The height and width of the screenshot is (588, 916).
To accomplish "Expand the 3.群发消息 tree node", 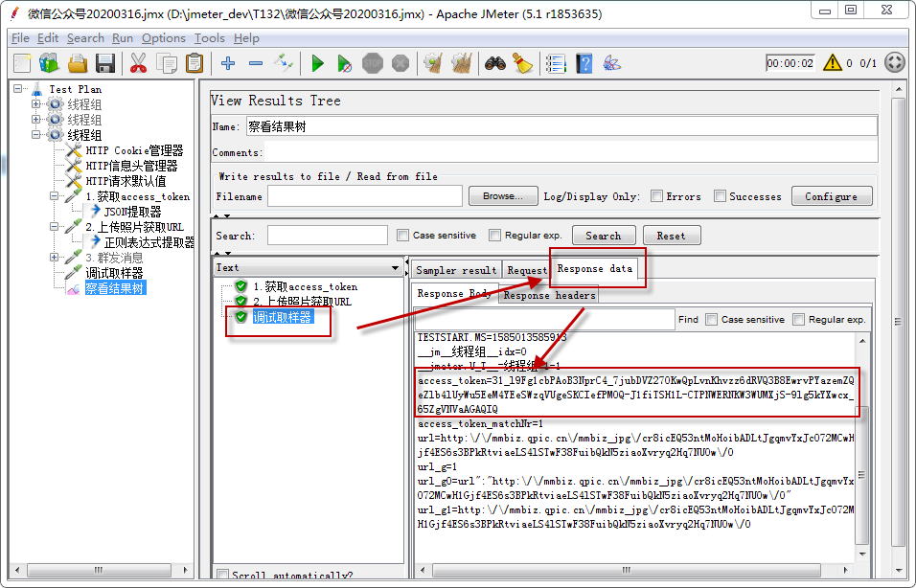I will [x=55, y=257].
